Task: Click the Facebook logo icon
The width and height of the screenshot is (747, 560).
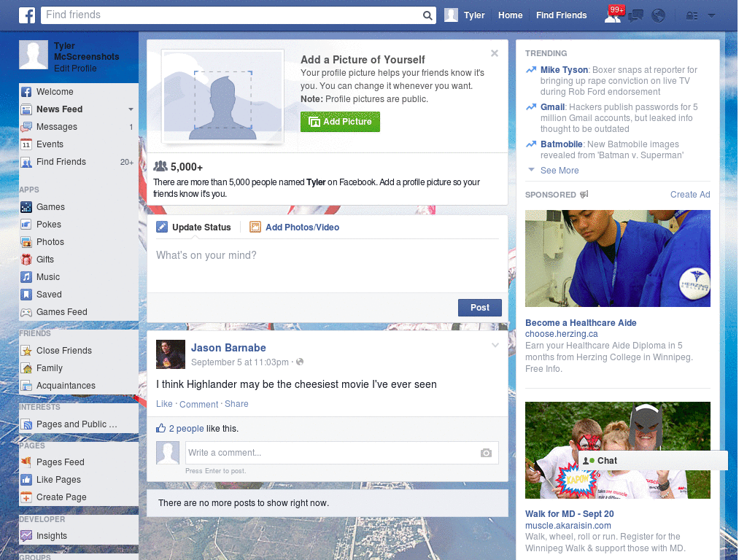Action: (27, 15)
